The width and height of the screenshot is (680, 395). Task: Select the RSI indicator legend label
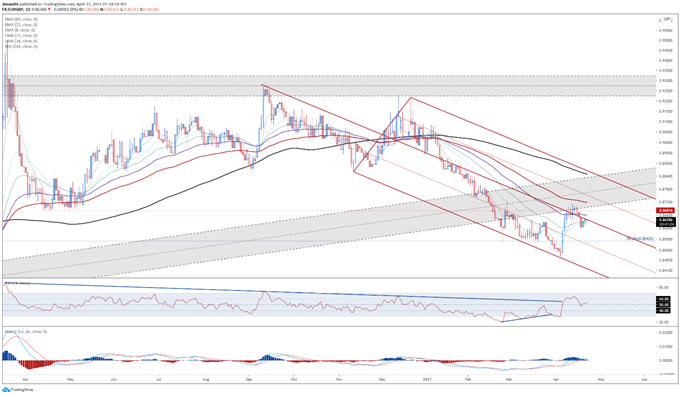[x=17, y=283]
